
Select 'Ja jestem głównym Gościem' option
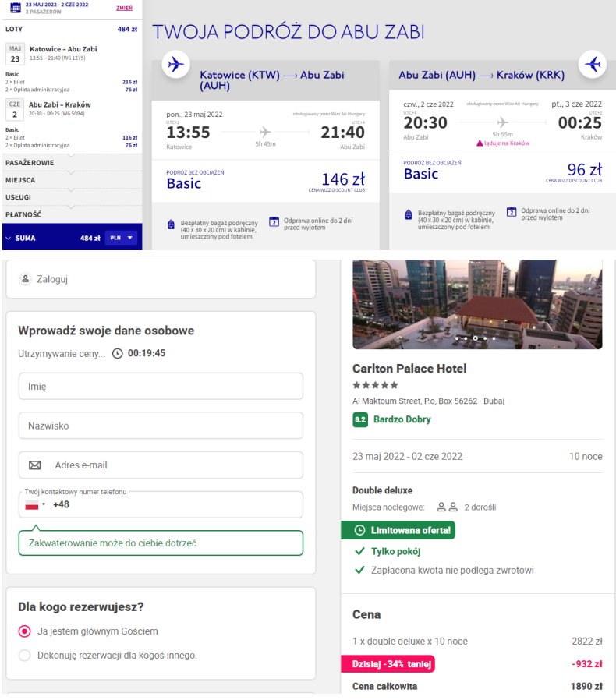tap(25, 631)
